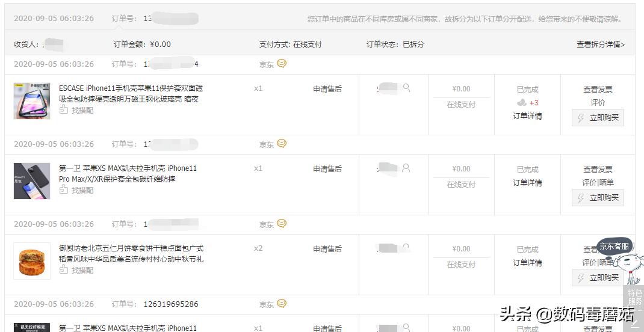Image resolution: width=644 pixels, height=332 pixels.
Task: Open 订单详情 for the 御厨坊 mooncake order
Action: click(x=527, y=263)
